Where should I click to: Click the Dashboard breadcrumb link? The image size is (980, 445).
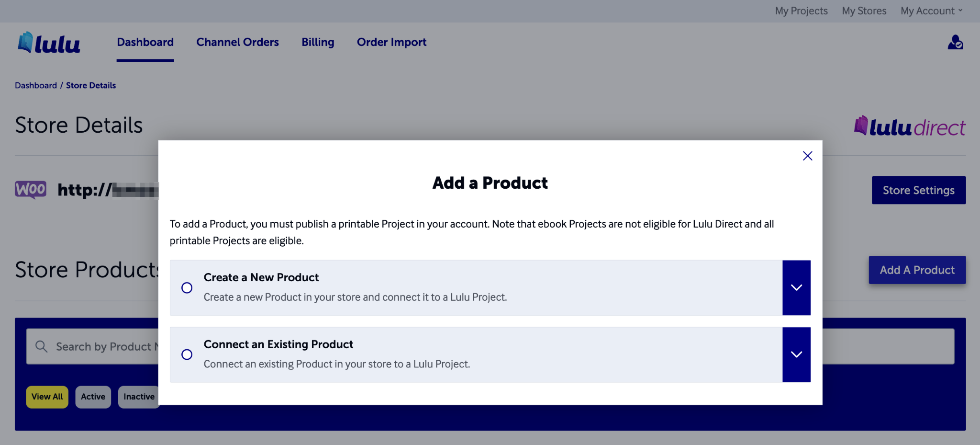coord(36,85)
